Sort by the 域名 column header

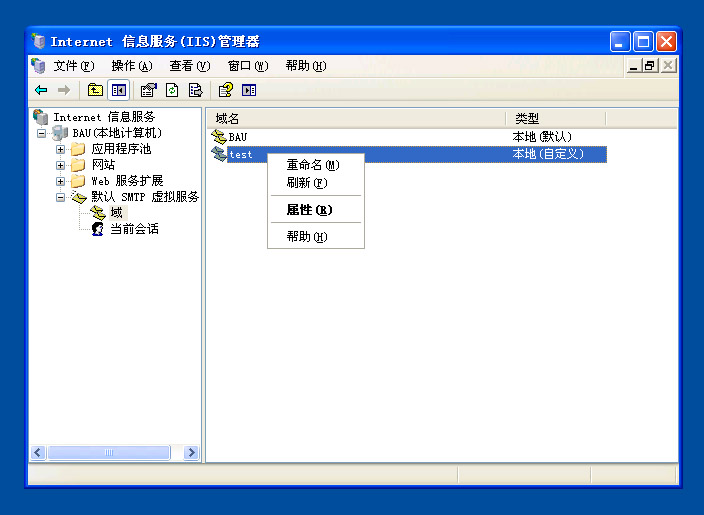(x=356, y=119)
